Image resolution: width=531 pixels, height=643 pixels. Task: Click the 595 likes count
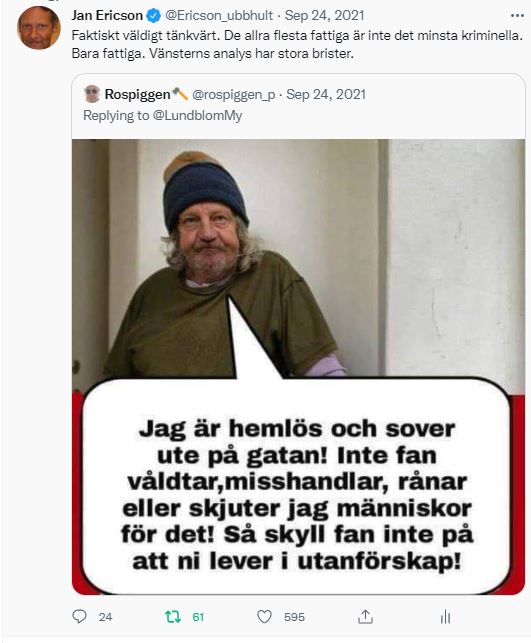(x=294, y=617)
